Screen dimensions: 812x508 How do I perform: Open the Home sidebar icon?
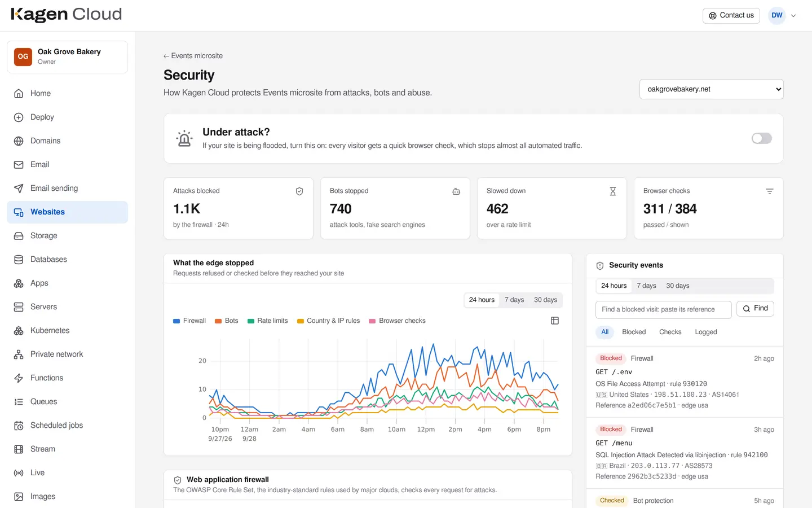[19, 94]
